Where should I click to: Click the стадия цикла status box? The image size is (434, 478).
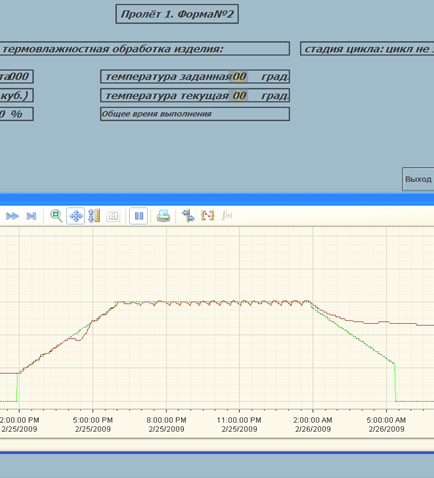point(367,49)
